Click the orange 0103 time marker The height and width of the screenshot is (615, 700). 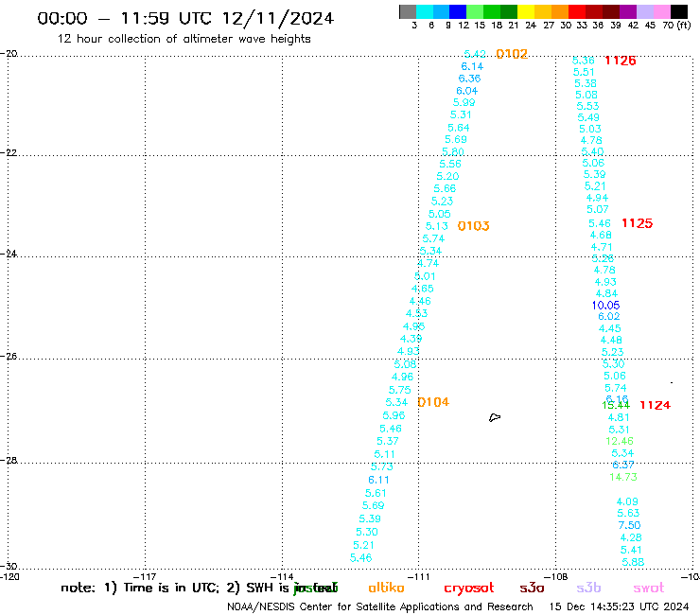pyautogui.click(x=473, y=226)
